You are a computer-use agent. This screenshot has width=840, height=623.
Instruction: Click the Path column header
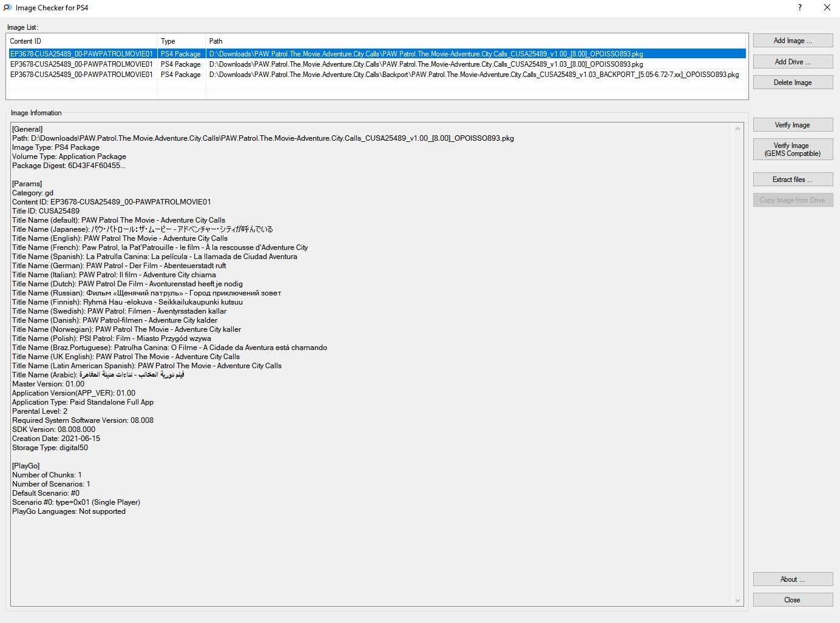pyautogui.click(x=476, y=41)
